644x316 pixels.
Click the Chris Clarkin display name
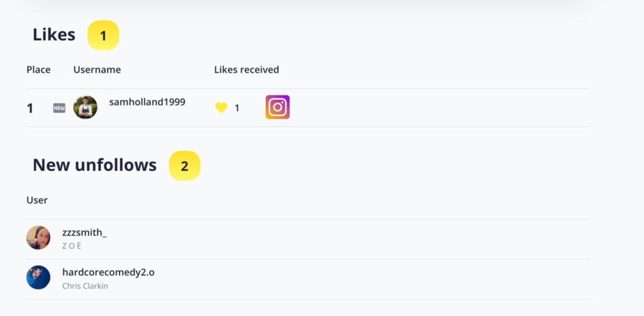pos(85,286)
